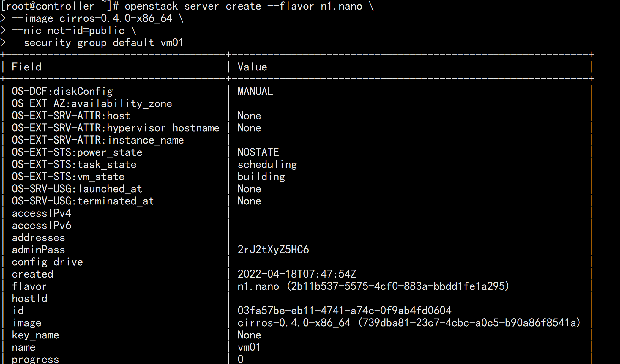
Task: Click 'OS-SRV-USG:terminated_at' field
Action: pos(83,201)
